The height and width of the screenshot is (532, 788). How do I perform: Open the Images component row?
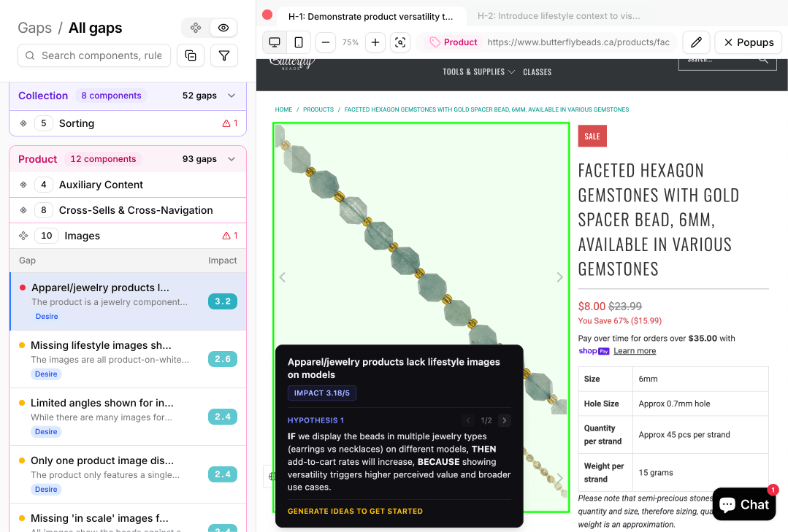point(128,236)
